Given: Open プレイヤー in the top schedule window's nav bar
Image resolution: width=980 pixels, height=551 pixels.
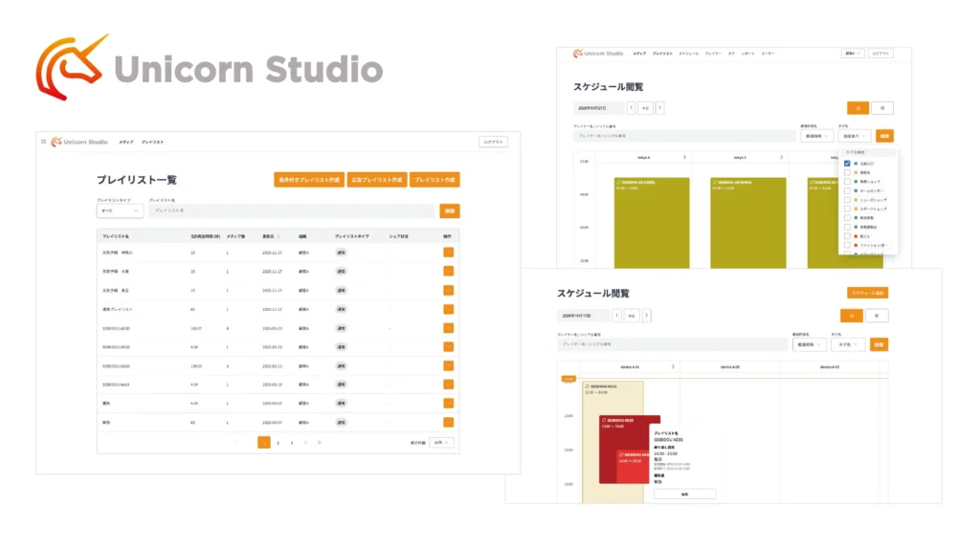Looking at the screenshot, I should (713, 54).
